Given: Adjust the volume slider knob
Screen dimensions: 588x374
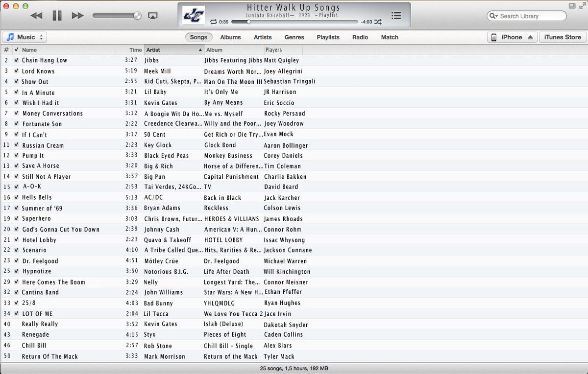Looking at the screenshot, I should [137, 16].
